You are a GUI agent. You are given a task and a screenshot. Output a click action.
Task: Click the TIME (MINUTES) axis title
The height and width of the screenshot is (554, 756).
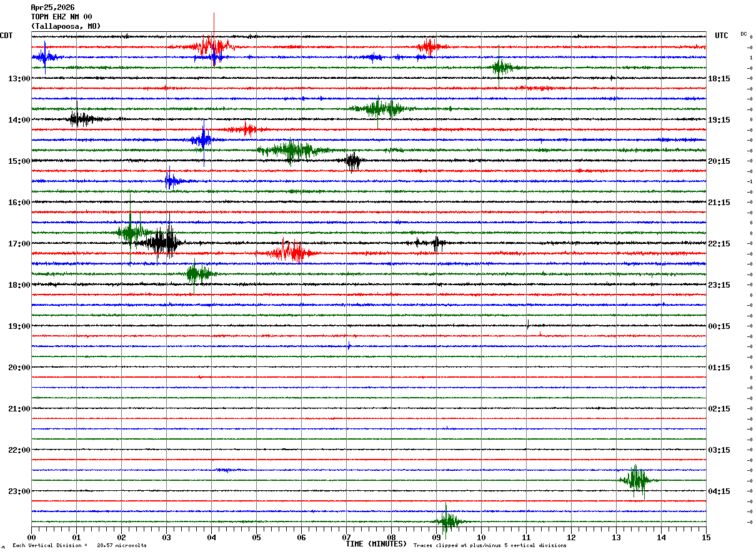pyautogui.click(x=376, y=544)
